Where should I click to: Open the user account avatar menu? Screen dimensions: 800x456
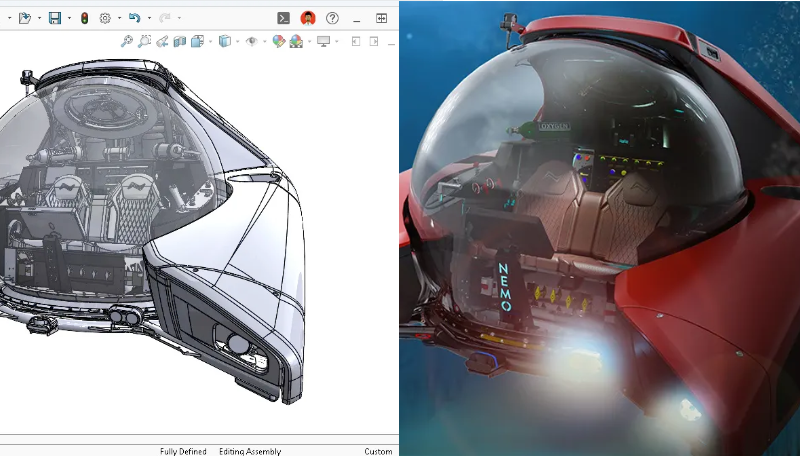(308, 18)
